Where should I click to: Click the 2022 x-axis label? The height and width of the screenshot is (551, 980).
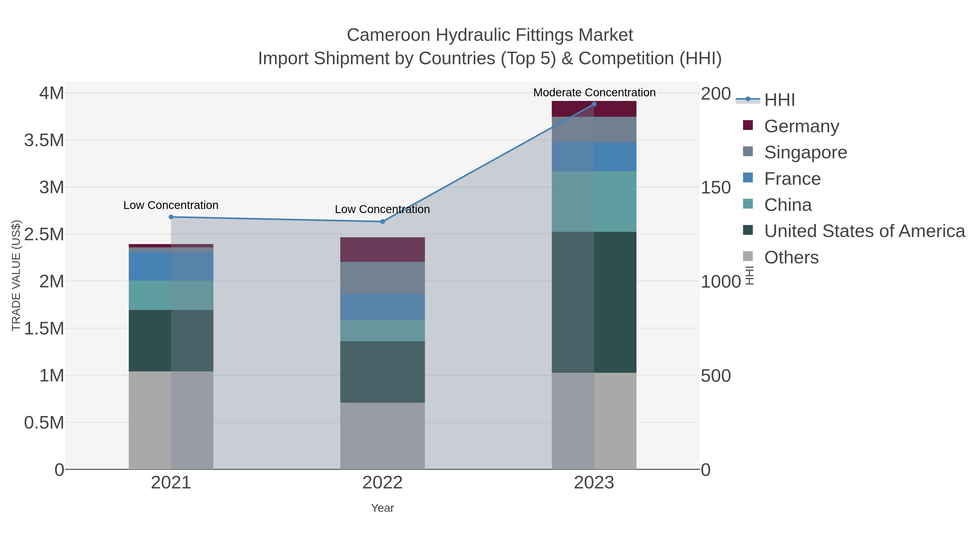383,483
